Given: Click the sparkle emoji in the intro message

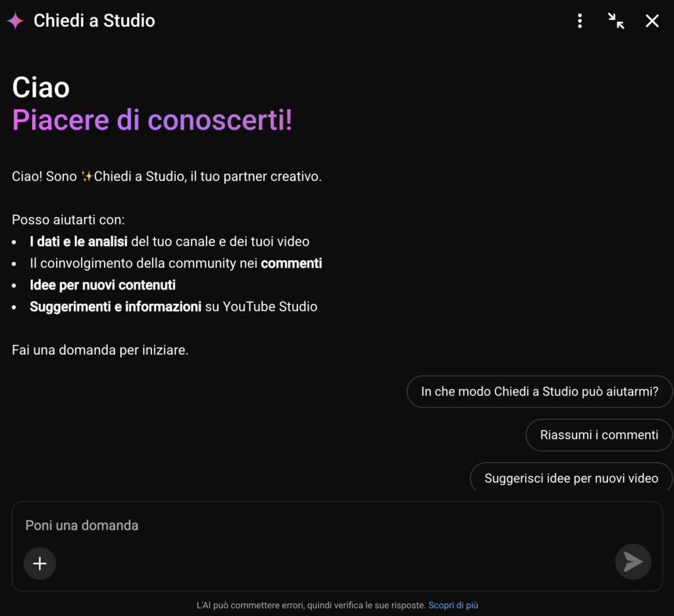Looking at the screenshot, I should pyautogui.click(x=87, y=177).
